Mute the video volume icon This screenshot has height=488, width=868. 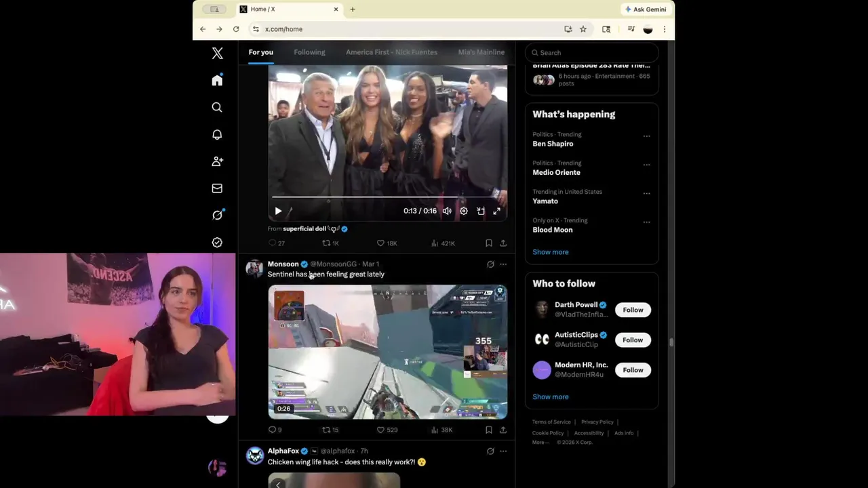tap(447, 211)
